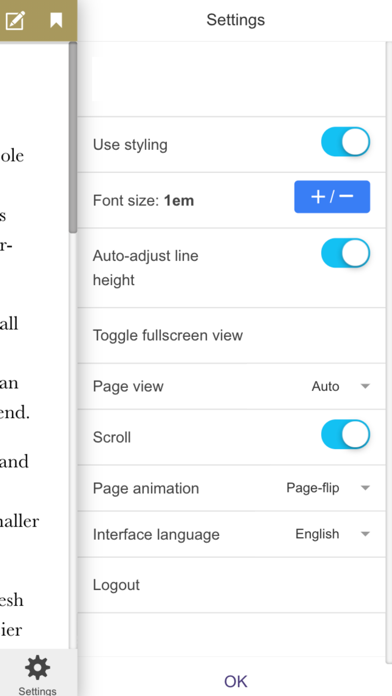Screen dimensions: 392x696
Task: Open the English language selector
Action: pyautogui.click(x=332, y=534)
